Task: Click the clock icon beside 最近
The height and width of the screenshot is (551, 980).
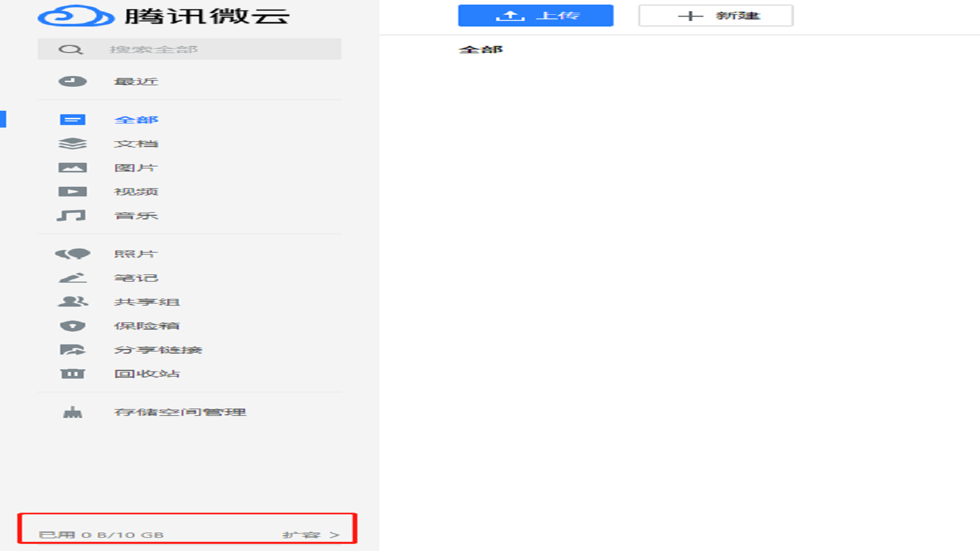Action: click(72, 81)
